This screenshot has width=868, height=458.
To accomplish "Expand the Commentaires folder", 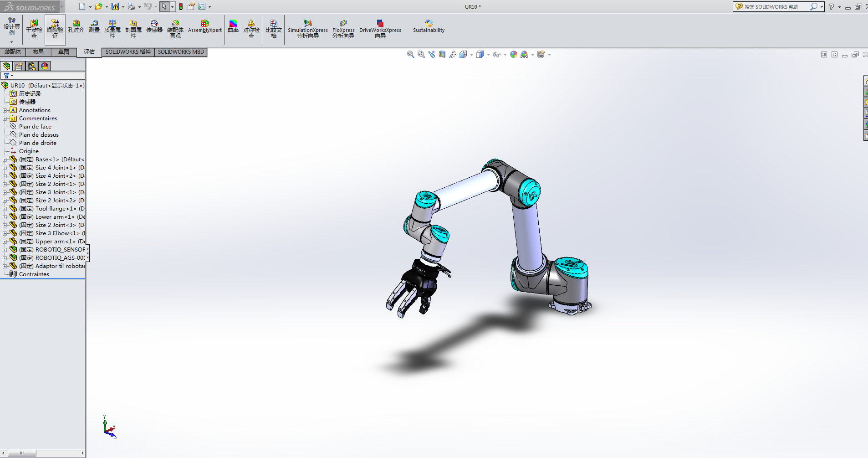I will [5, 118].
